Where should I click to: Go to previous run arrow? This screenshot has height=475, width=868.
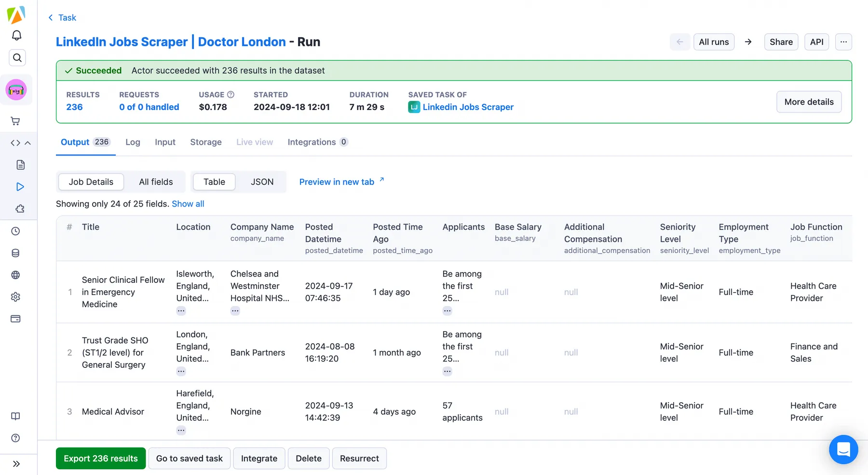[x=680, y=42]
